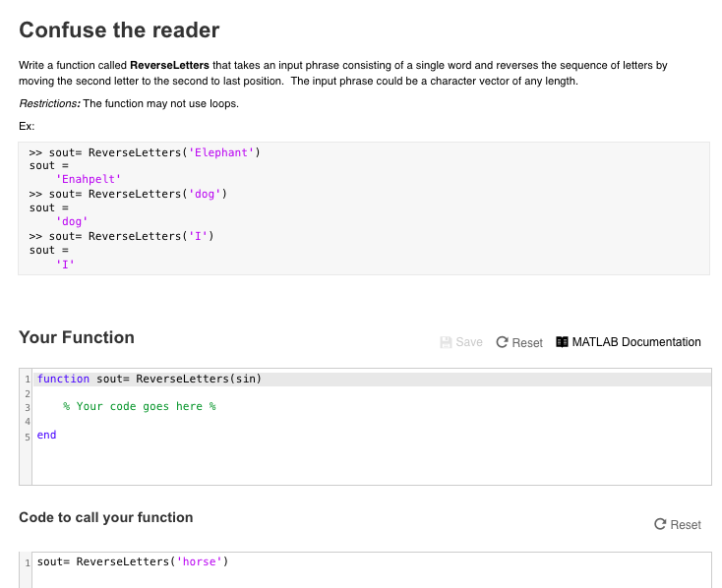The height and width of the screenshot is (588, 722).
Task: Click the Save floppy disk icon
Action: click(446, 342)
